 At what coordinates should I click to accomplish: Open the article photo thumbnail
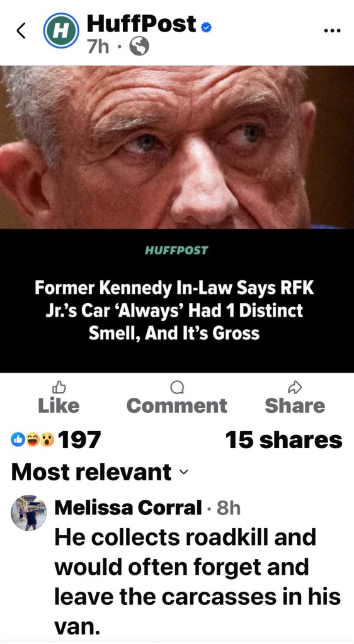[177, 147]
